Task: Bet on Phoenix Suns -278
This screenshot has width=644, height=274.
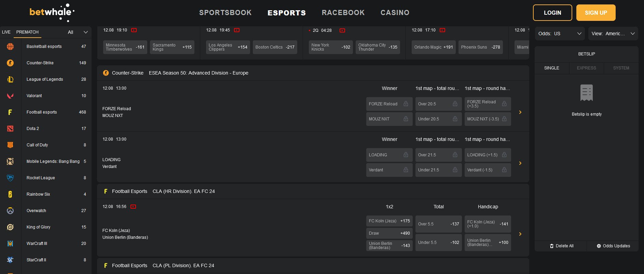Action: (481, 47)
